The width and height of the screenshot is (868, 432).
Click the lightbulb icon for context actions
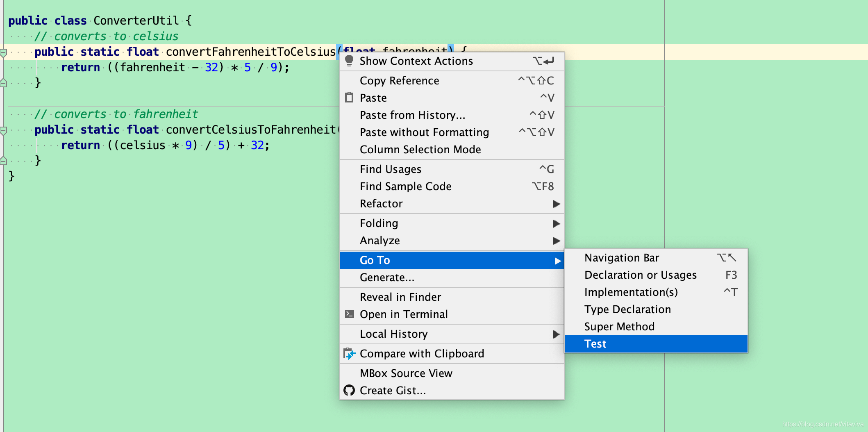[349, 61]
